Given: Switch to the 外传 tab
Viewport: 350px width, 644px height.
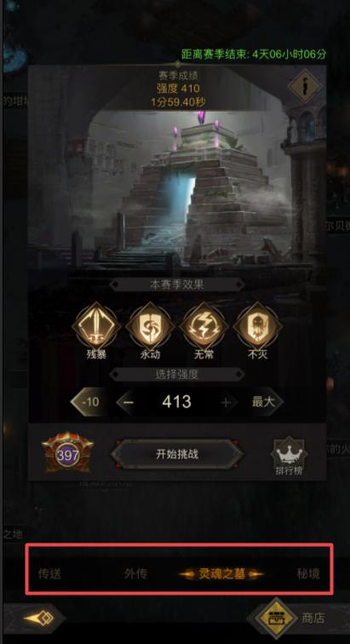Looking at the screenshot, I should click(x=135, y=573).
